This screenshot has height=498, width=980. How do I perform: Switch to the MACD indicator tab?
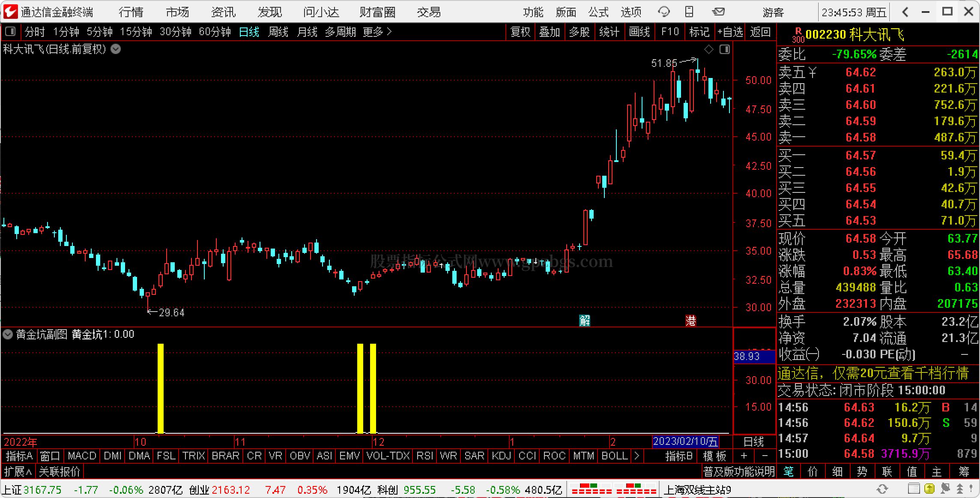tap(82, 456)
